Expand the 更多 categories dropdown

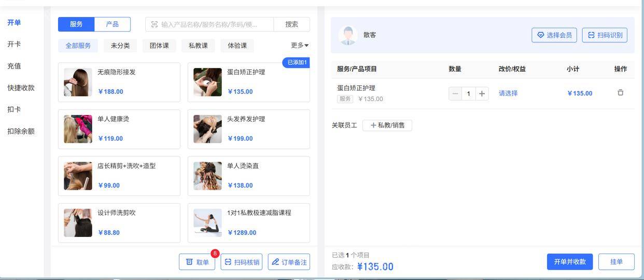pyautogui.click(x=300, y=46)
